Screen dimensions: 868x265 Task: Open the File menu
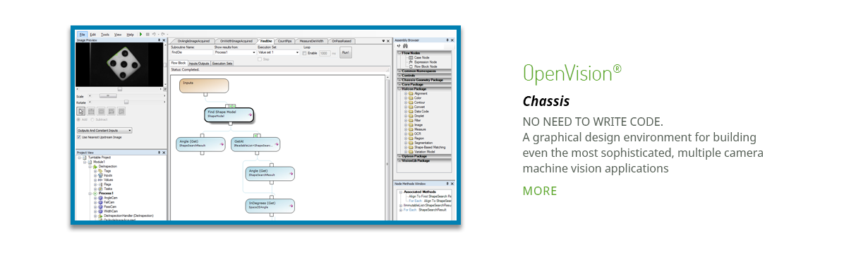82,34
